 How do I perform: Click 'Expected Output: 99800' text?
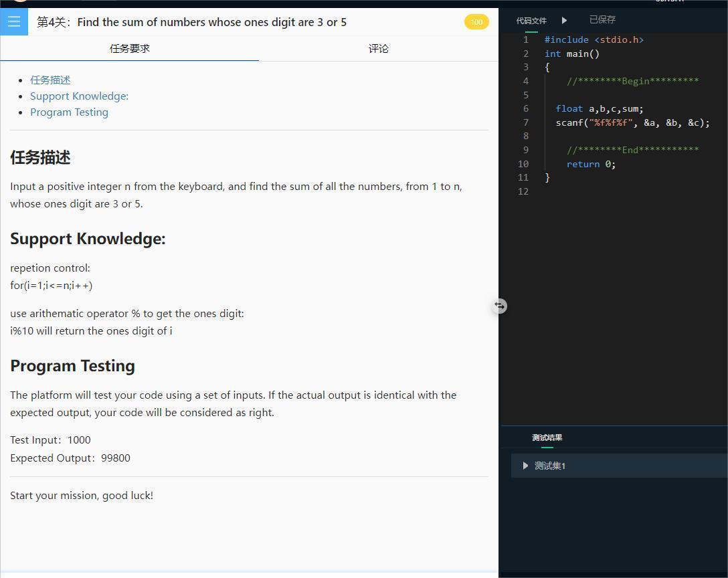(x=70, y=458)
